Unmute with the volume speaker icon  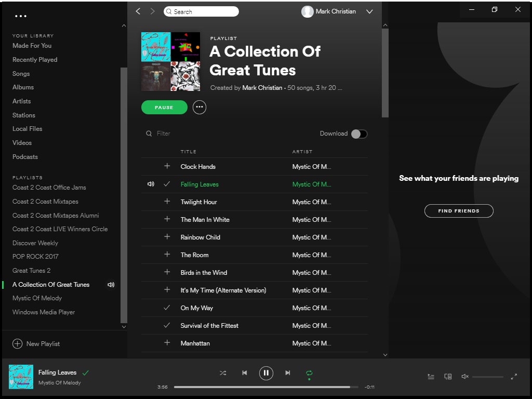(465, 377)
